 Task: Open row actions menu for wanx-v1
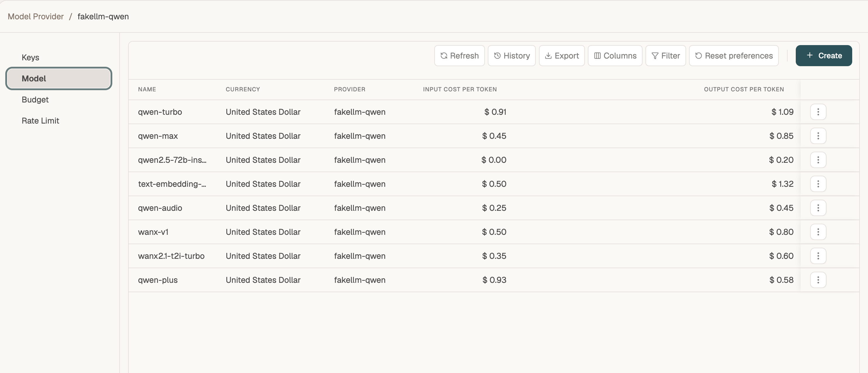coord(818,232)
